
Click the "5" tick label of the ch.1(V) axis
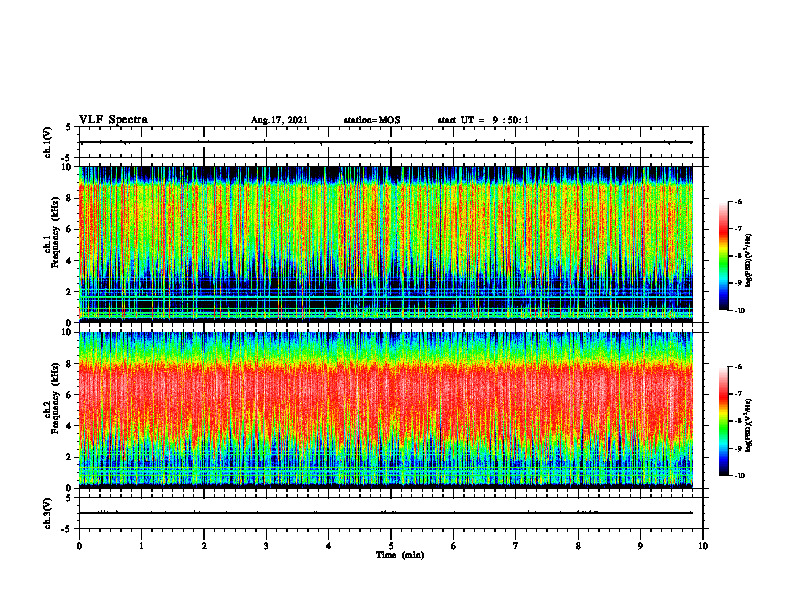(69, 128)
